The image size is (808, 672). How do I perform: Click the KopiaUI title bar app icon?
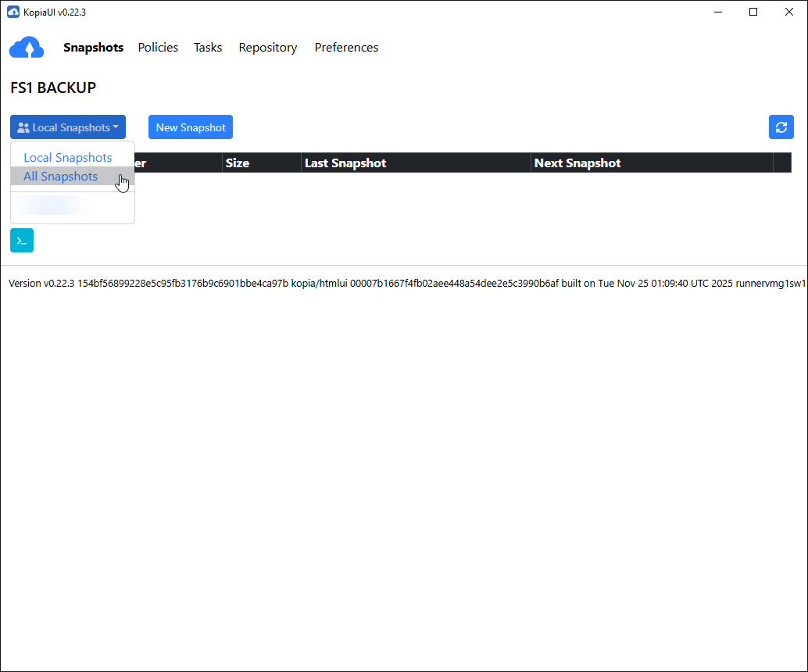(13, 12)
